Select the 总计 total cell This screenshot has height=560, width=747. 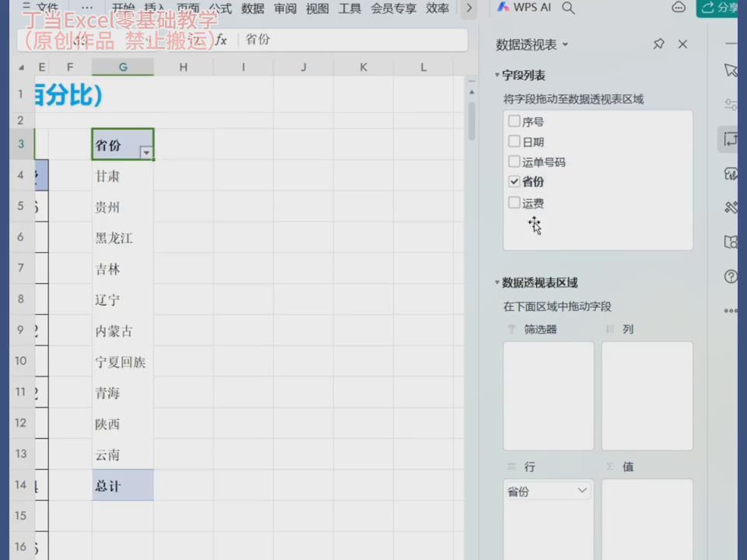coord(123,485)
